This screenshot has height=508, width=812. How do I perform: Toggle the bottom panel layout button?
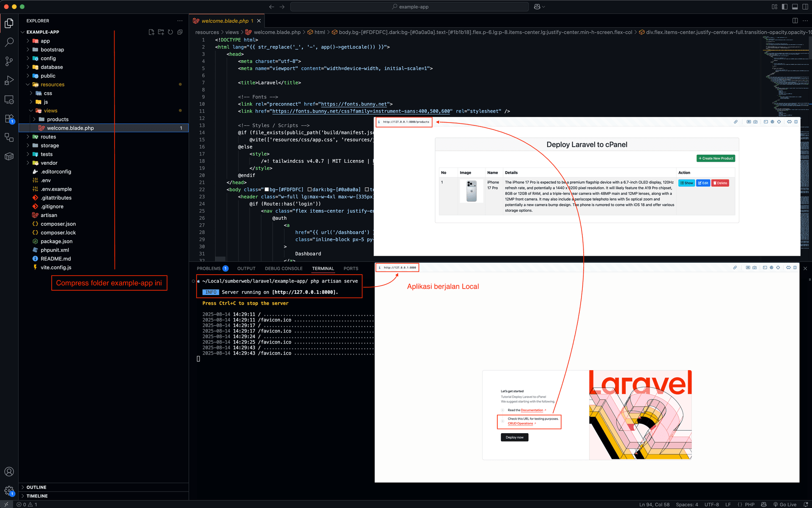(795, 7)
